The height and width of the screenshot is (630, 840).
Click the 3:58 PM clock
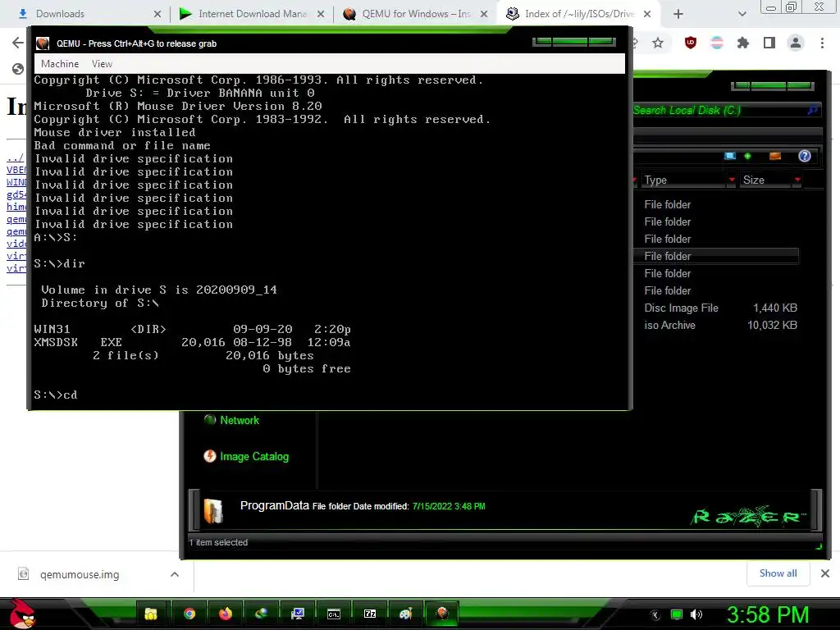(x=768, y=614)
